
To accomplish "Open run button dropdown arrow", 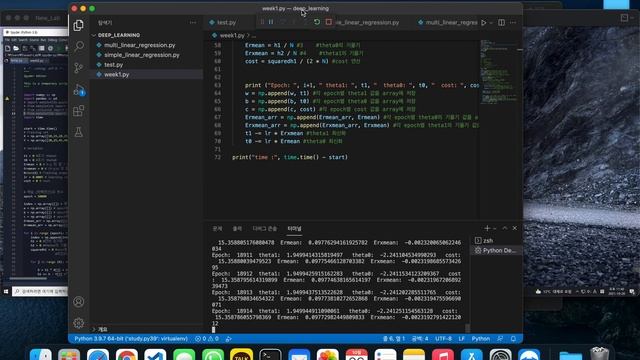I will (491, 22).
